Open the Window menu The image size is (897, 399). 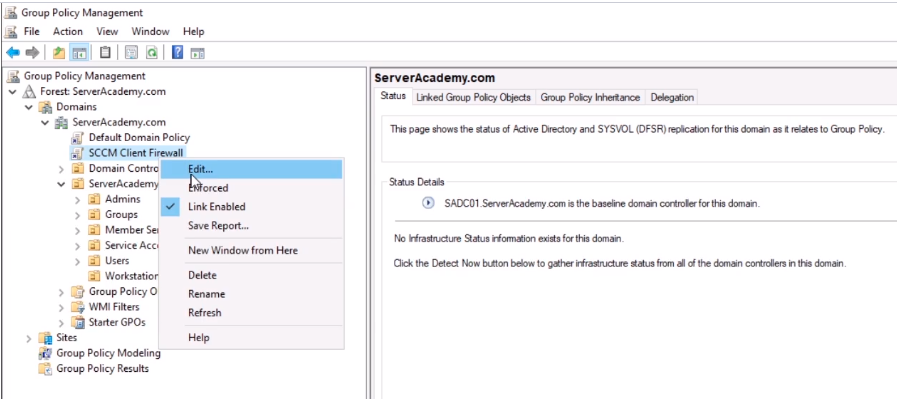click(150, 31)
